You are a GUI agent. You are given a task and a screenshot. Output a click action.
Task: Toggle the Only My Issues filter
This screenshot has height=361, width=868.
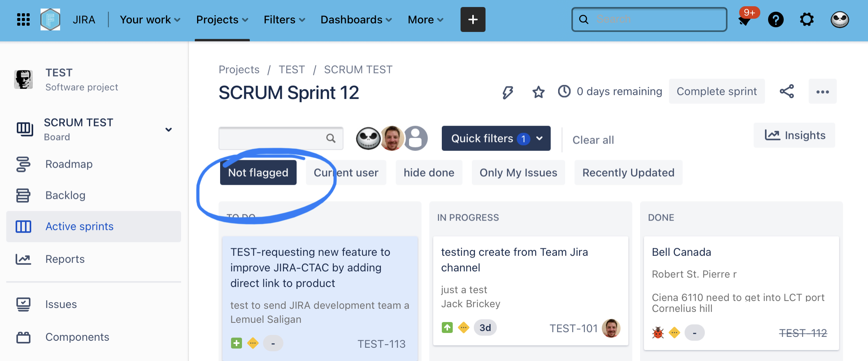(x=518, y=172)
